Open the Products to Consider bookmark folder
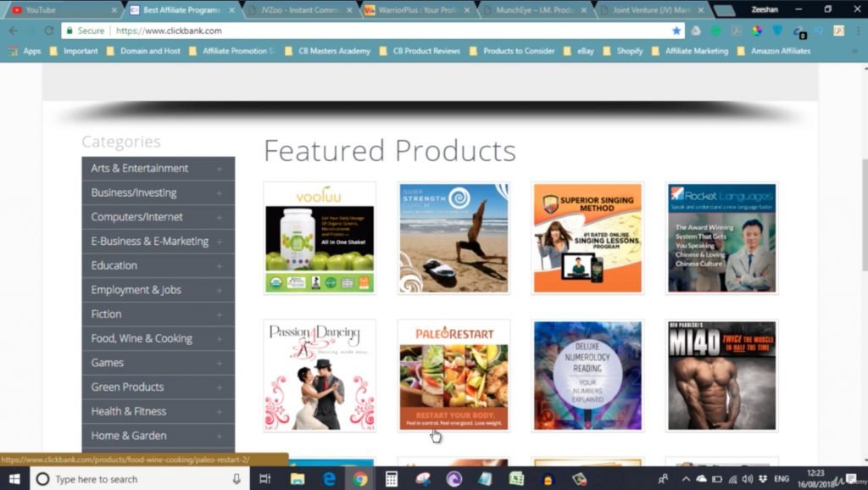 [x=511, y=51]
